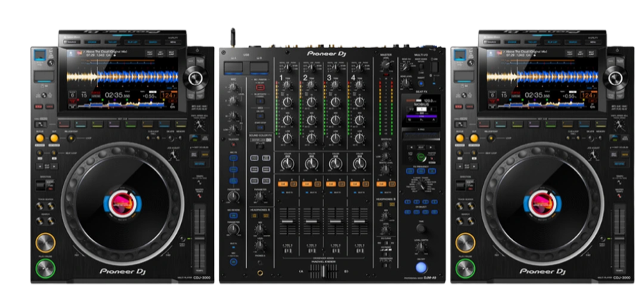Click the Headphones A jack on the mixer
This screenshot has width=644, height=298.
pyautogui.click(x=260, y=272)
